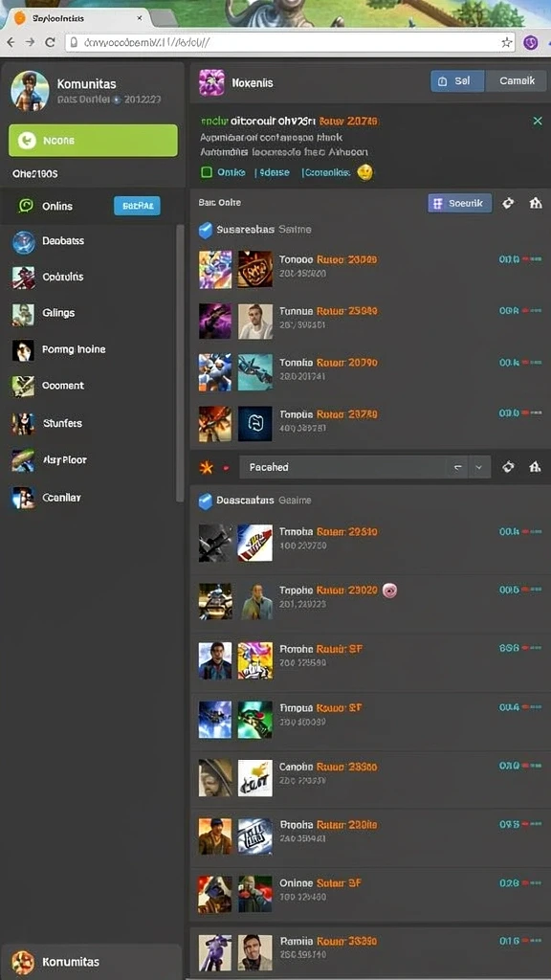Bookmark the page with the star icon
This screenshot has height=980, width=551.
pyautogui.click(x=506, y=42)
